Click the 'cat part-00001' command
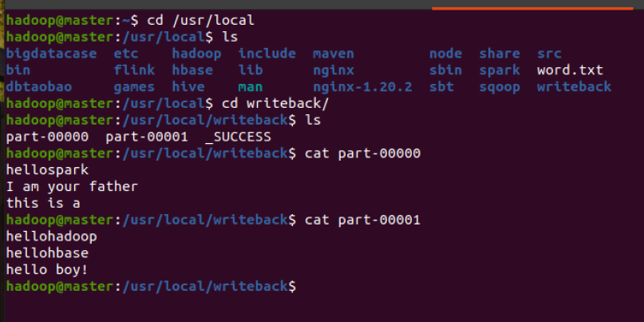Screen dimensions: 644x322 click(x=362, y=220)
